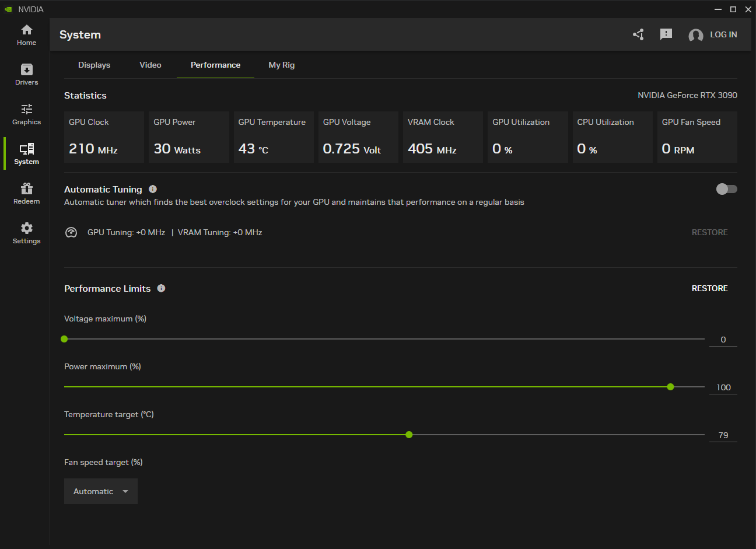
Task: Open the feedback icon in header
Action: click(666, 35)
